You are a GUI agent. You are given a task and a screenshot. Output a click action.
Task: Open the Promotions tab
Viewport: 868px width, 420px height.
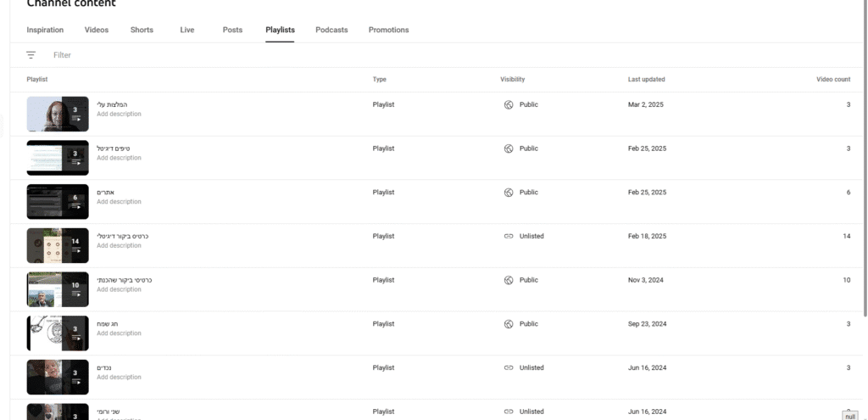pos(388,30)
